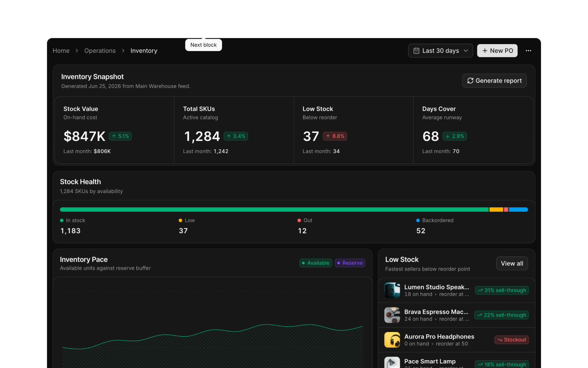
Task: Click the refresh icon on Generate report
Action: 470,81
